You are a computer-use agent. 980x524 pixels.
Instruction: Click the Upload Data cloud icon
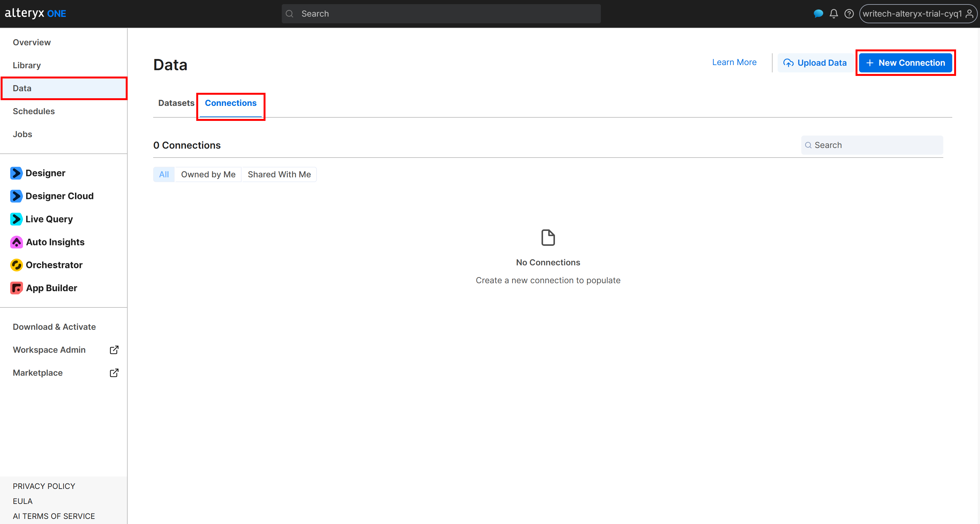click(x=788, y=63)
